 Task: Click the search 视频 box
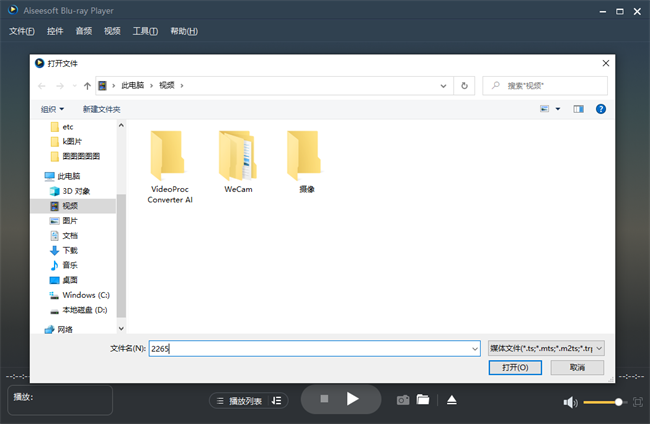545,86
